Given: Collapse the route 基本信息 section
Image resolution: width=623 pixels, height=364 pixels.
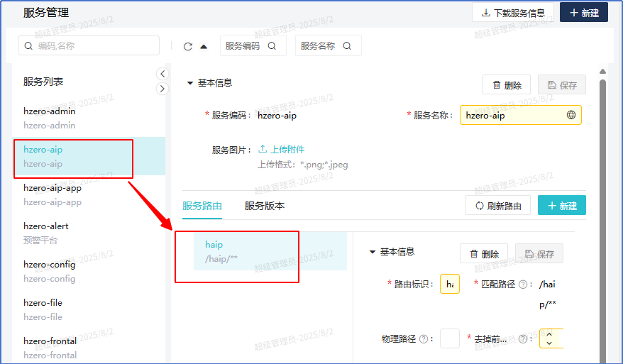Looking at the screenshot, I should [x=373, y=252].
